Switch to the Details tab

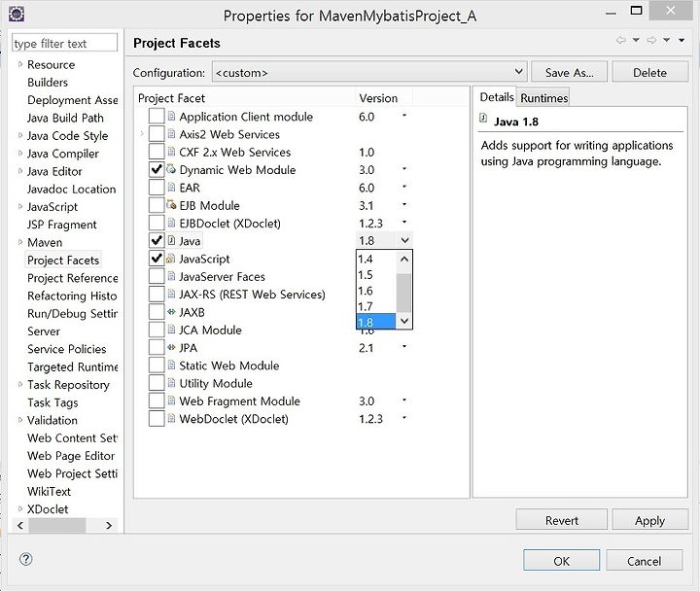[x=497, y=97]
